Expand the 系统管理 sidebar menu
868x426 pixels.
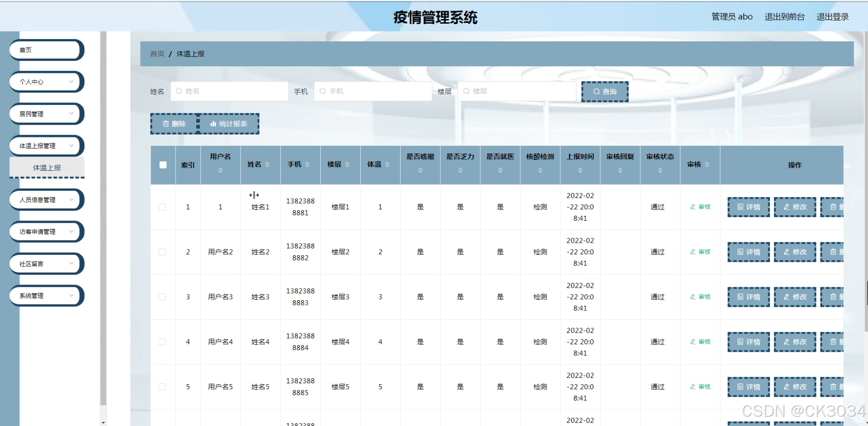[x=46, y=296]
